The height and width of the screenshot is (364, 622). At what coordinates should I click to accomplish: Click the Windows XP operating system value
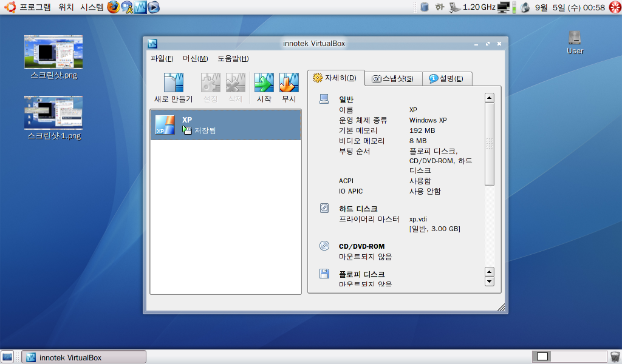pos(428,120)
